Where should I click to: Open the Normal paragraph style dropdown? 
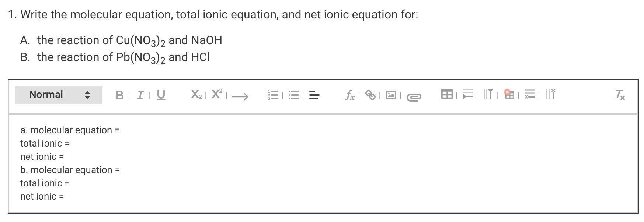pyautogui.click(x=58, y=94)
